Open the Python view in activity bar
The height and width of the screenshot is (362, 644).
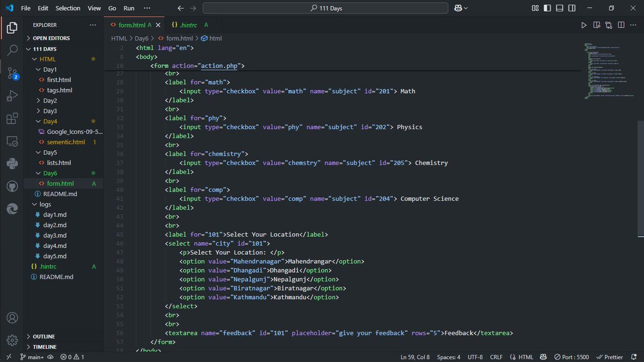coord(12,164)
